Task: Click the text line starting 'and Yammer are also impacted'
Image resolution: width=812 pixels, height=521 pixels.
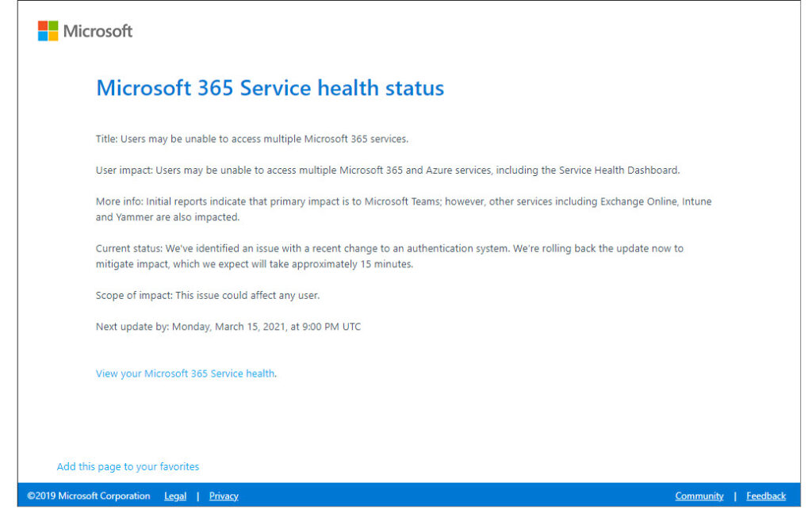Action: tap(168, 217)
